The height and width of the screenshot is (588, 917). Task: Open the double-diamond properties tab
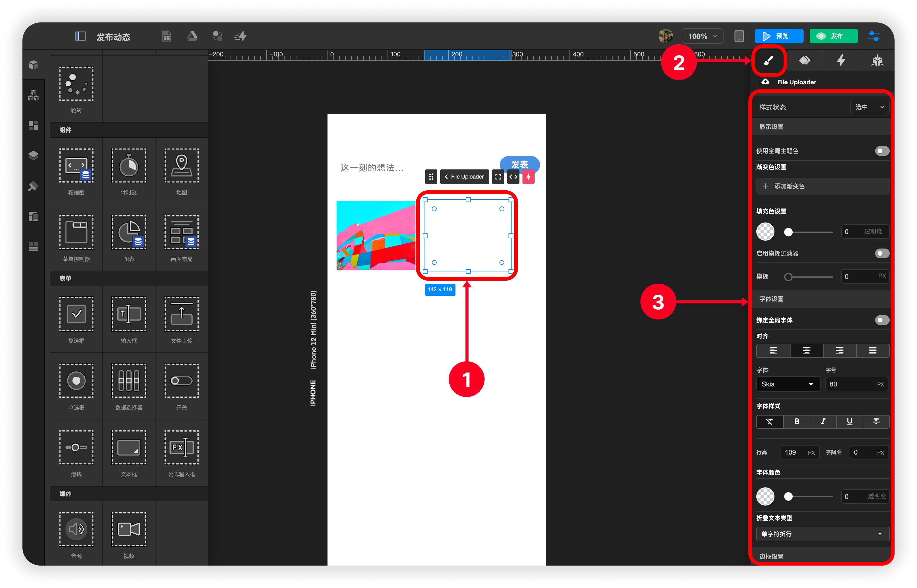pos(805,60)
